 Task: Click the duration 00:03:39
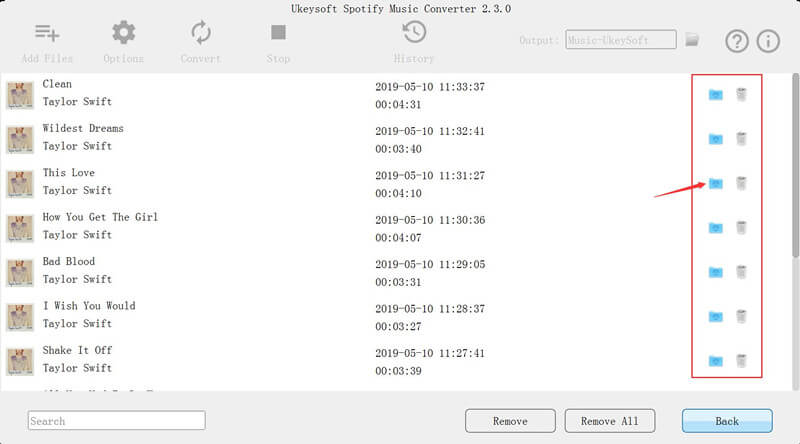coord(398,371)
